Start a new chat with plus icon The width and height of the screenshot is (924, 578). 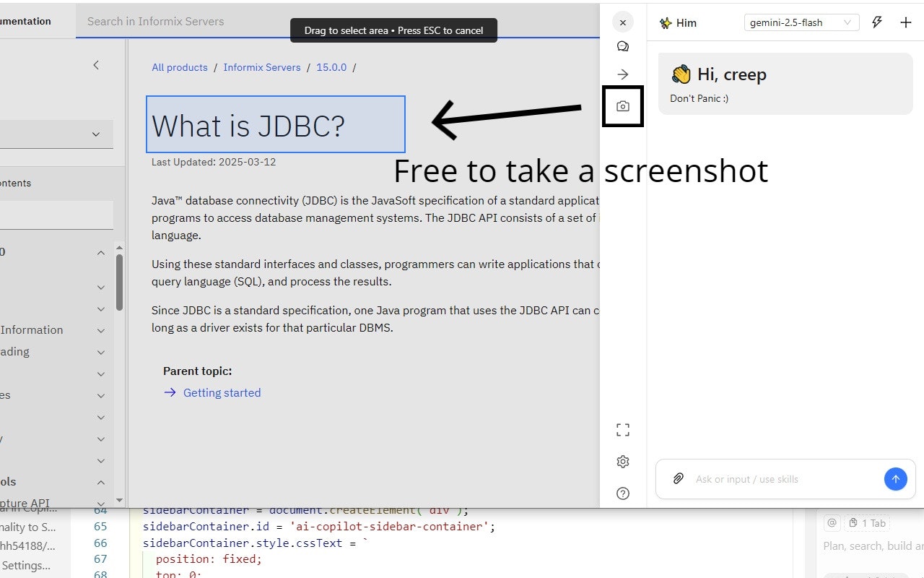[906, 22]
